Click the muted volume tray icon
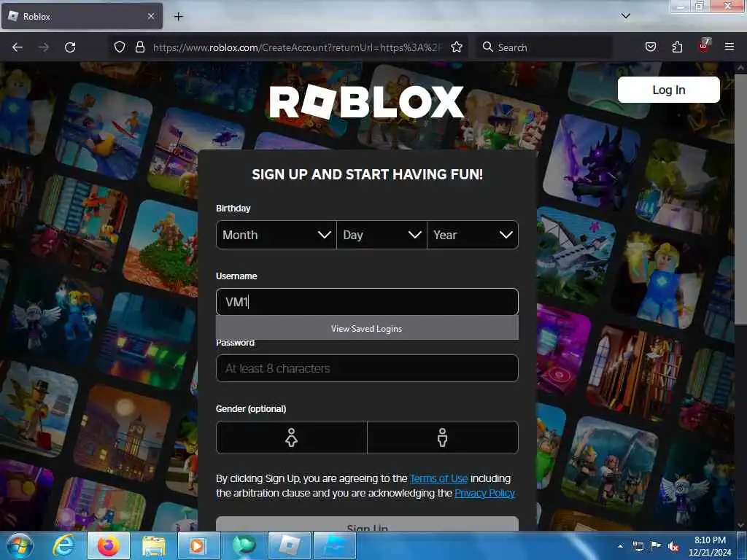 pos(673,546)
